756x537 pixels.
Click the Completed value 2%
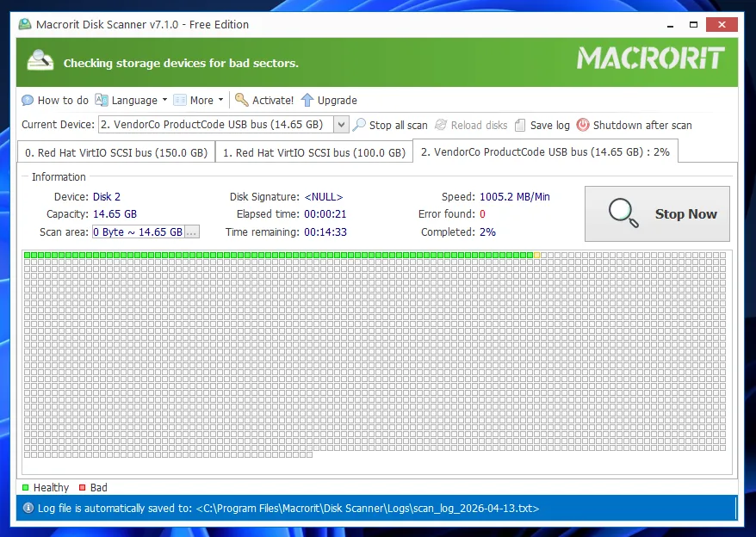(487, 231)
